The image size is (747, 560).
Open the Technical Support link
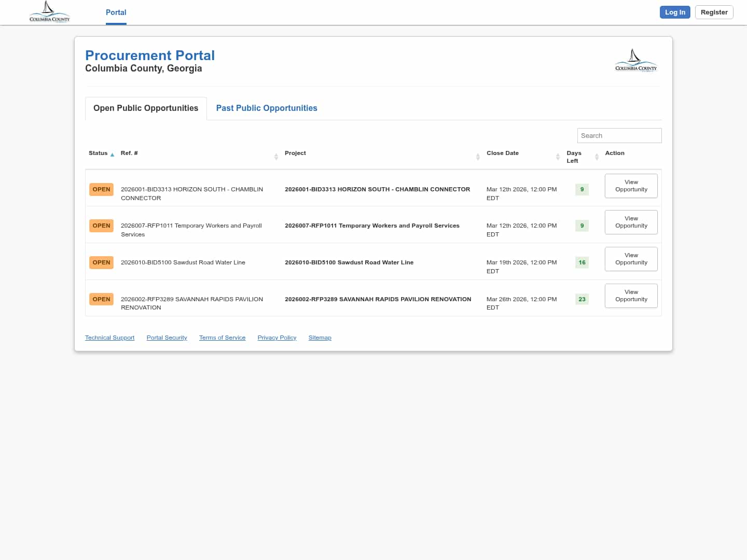click(x=109, y=338)
